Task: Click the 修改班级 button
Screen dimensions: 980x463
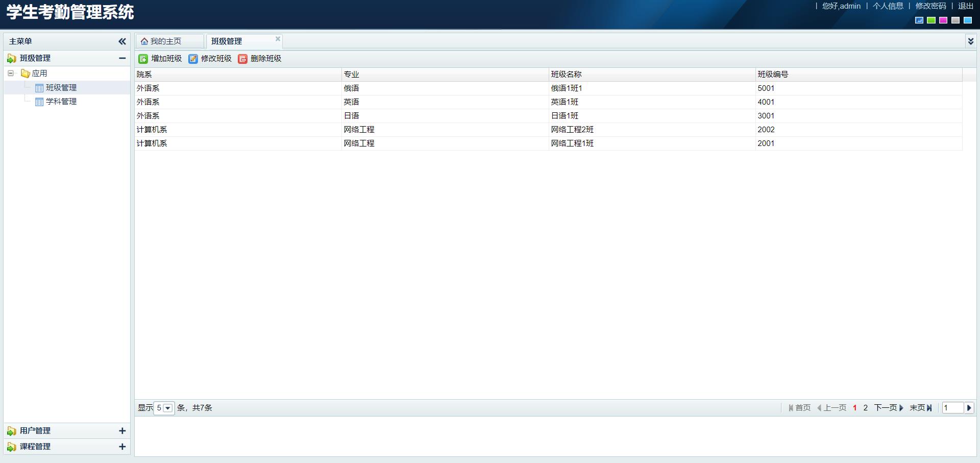Action: pos(210,59)
